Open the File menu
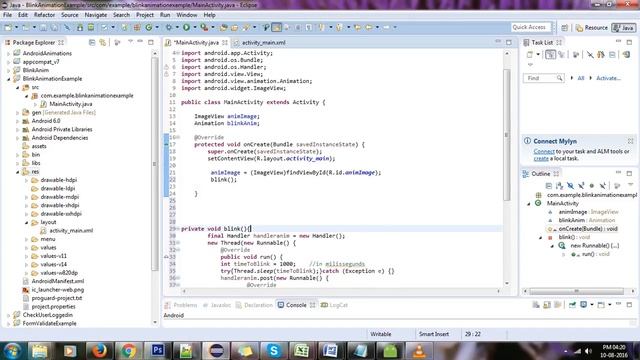This screenshot has width=640, height=360. tap(7, 15)
